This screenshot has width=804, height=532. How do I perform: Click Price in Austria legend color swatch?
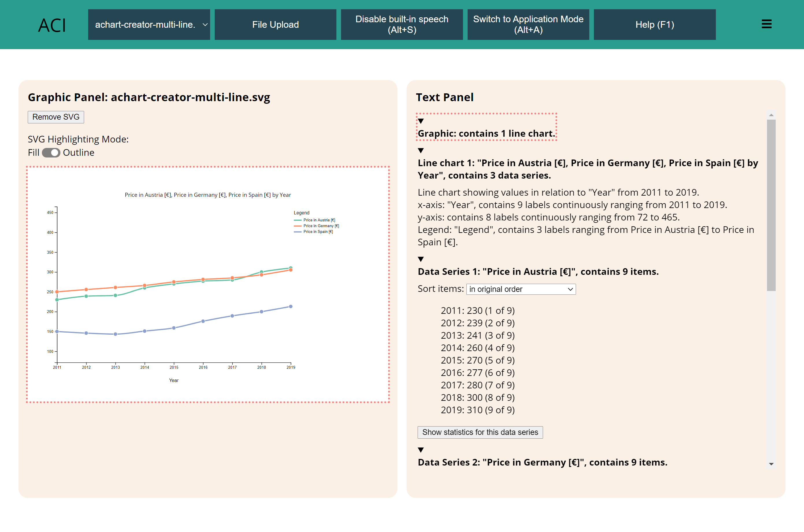297,220
